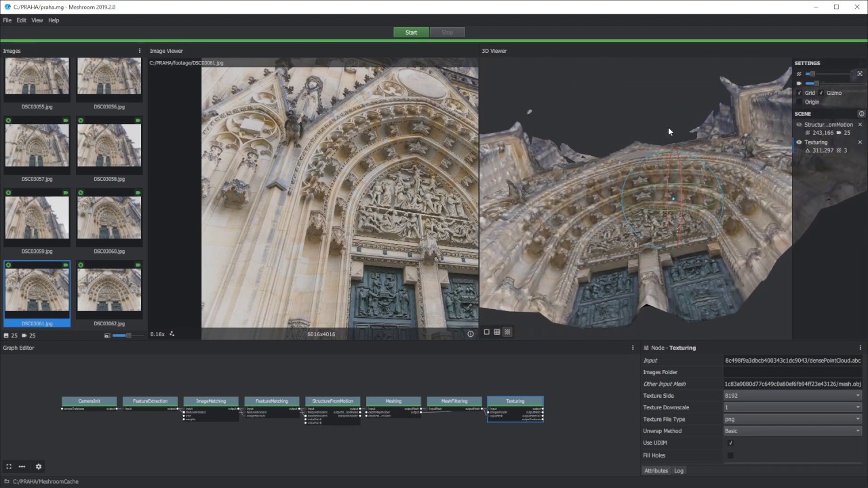868x488 pixels.
Task: Toggle the Grid checkbox
Action: point(800,93)
